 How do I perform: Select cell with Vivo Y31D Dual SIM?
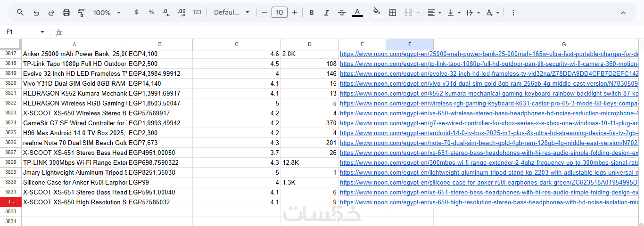tap(74, 83)
